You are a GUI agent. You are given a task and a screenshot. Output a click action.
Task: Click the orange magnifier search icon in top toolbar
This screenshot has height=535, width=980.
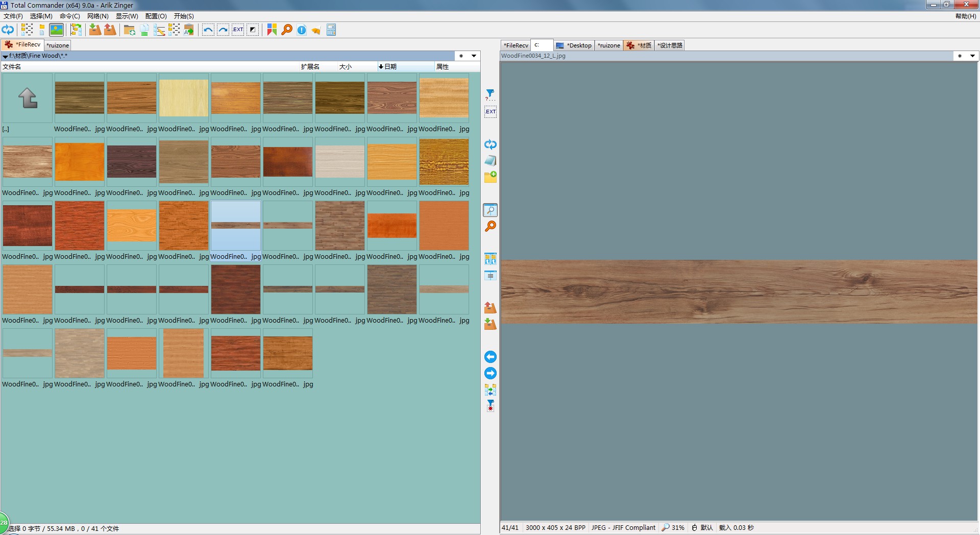pyautogui.click(x=287, y=30)
